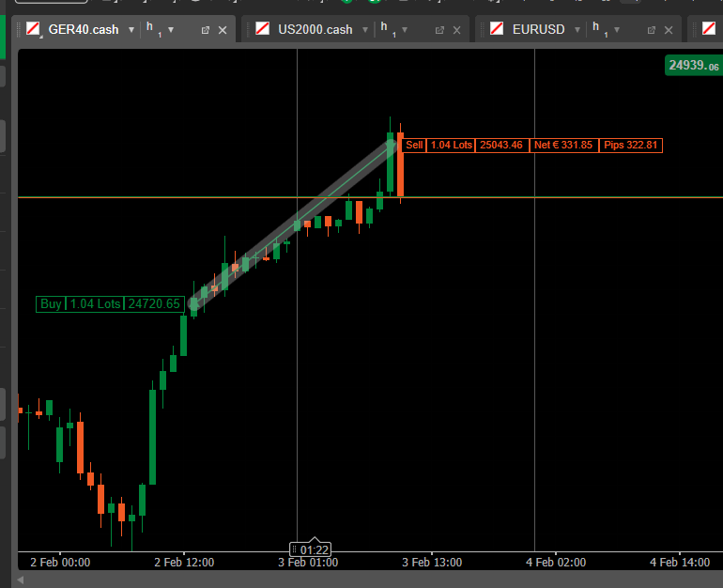Click the 25043.46 sell price box
Screen dimensions: 723x588
point(501,146)
